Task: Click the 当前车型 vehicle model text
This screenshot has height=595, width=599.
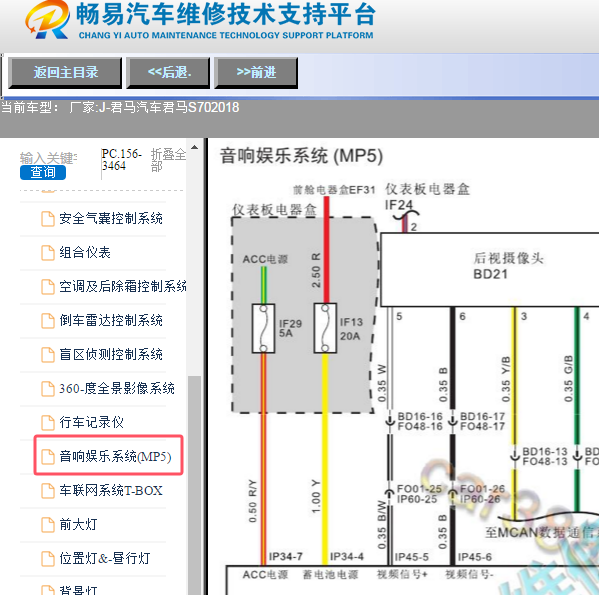Action: point(120,107)
